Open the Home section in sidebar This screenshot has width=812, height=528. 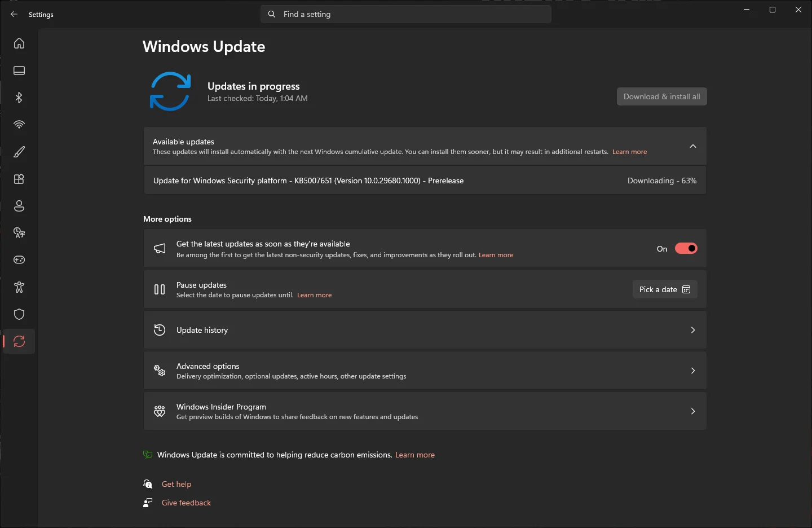pos(19,43)
